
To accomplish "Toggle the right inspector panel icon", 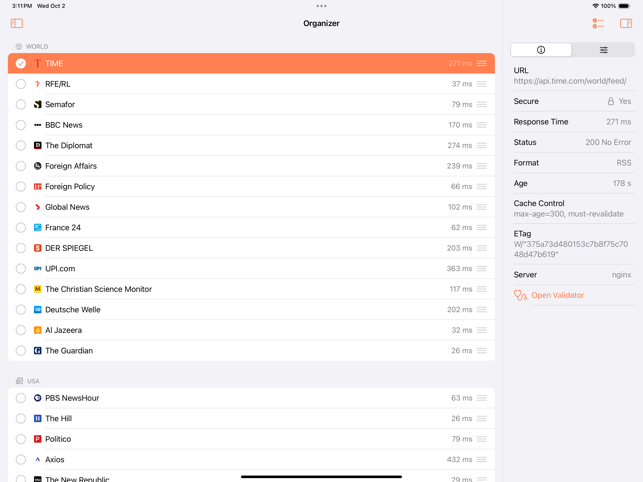I will [x=626, y=23].
